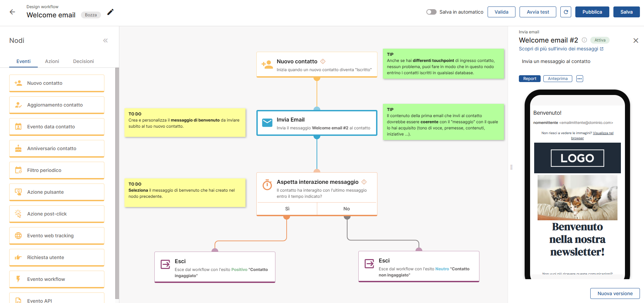Open the three-dots more options menu
This screenshot has width=644, height=303.
(579, 79)
